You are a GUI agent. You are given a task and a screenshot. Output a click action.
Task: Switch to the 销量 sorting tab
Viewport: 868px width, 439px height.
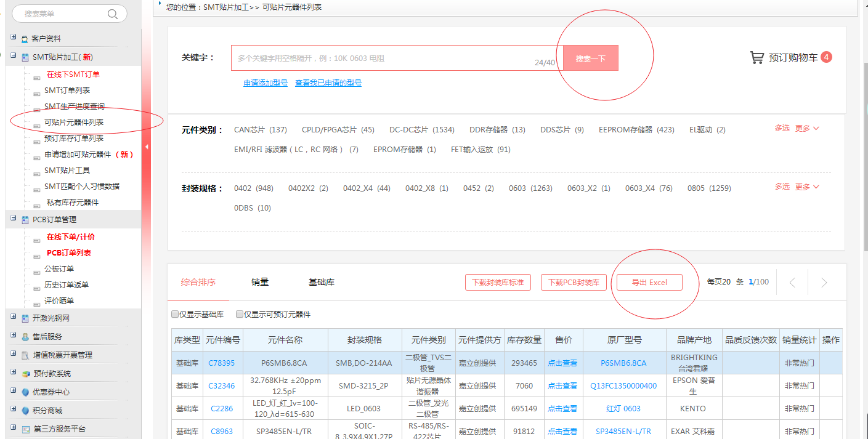pyautogui.click(x=260, y=282)
